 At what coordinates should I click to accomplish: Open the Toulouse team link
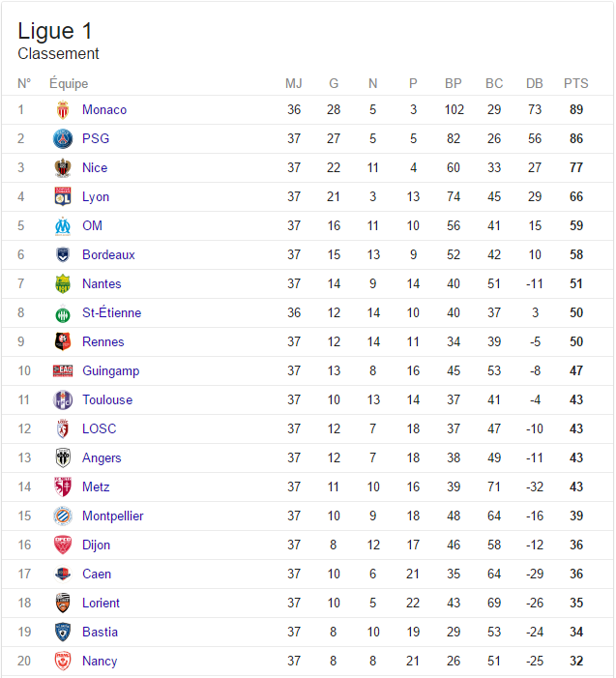(x=107, y=399)
